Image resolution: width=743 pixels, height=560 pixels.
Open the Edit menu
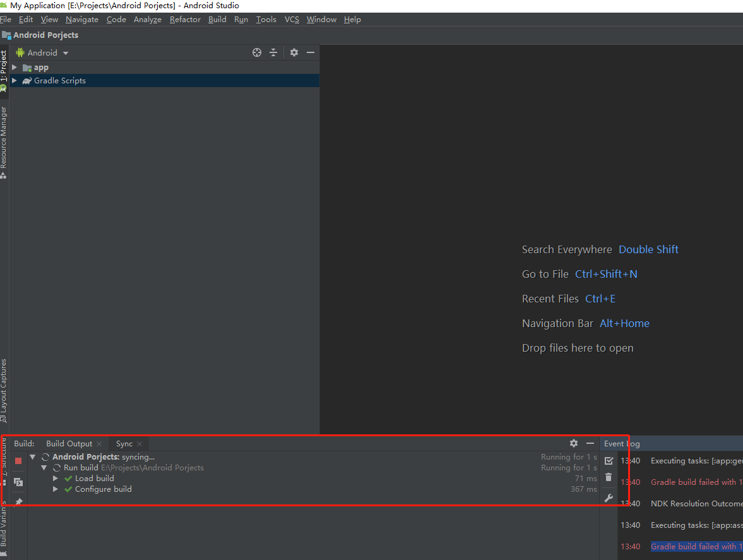coord(26,20)
